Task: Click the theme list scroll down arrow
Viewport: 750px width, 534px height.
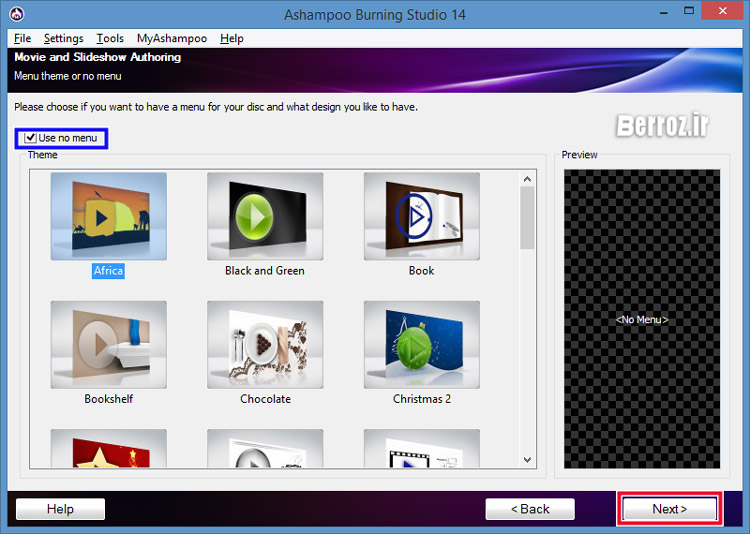Action: pyautogui.click(x=527, y=459)
